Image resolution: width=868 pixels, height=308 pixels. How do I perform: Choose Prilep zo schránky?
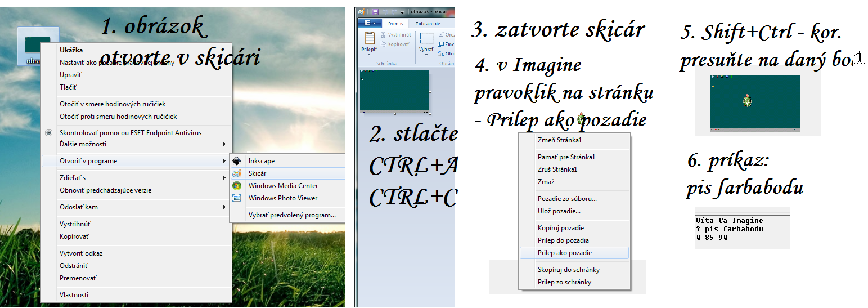564,282
